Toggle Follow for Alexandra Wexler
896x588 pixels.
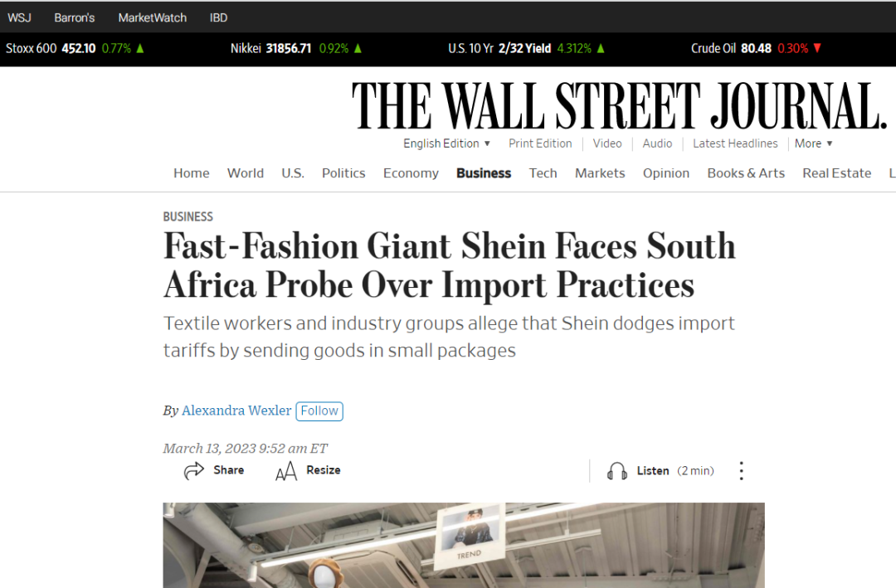click(319, 411)
